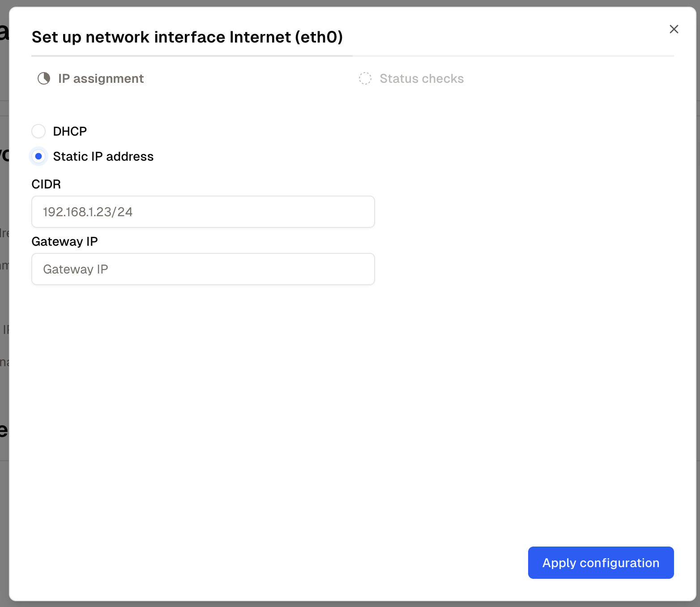
Task: Select the Static IP address radio button
Action: (x=38, y=156)
